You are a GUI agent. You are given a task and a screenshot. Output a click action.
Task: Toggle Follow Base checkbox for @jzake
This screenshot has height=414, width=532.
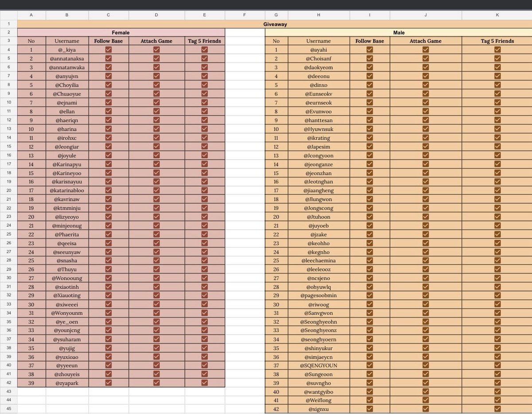click(x=370, y=234)
